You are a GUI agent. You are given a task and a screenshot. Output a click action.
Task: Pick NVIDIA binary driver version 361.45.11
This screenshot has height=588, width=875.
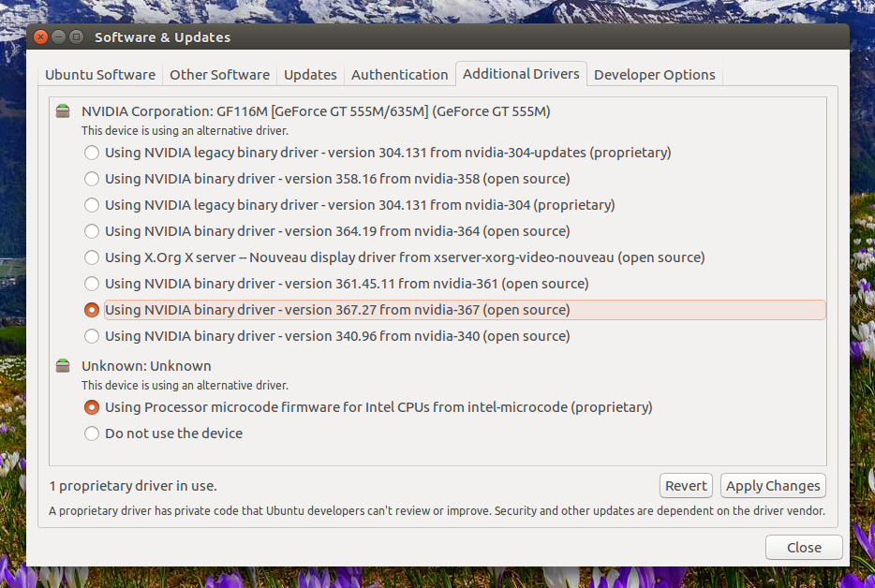coord(92,284)
